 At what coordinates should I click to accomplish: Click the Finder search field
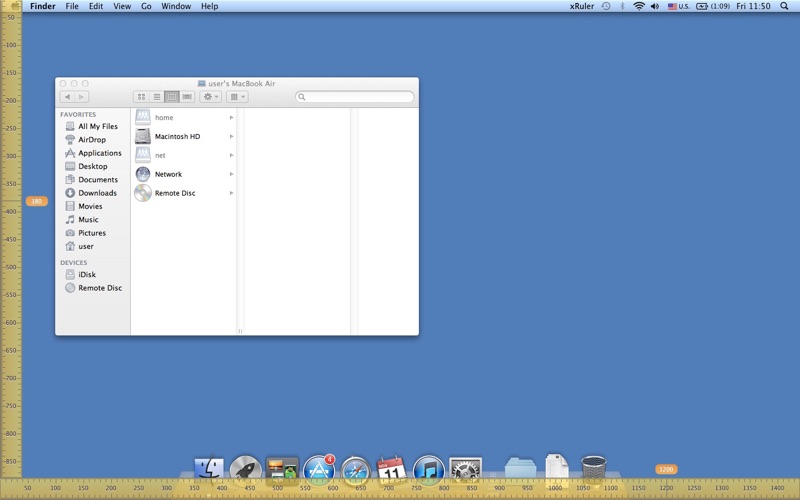click(x=355, y=96)
